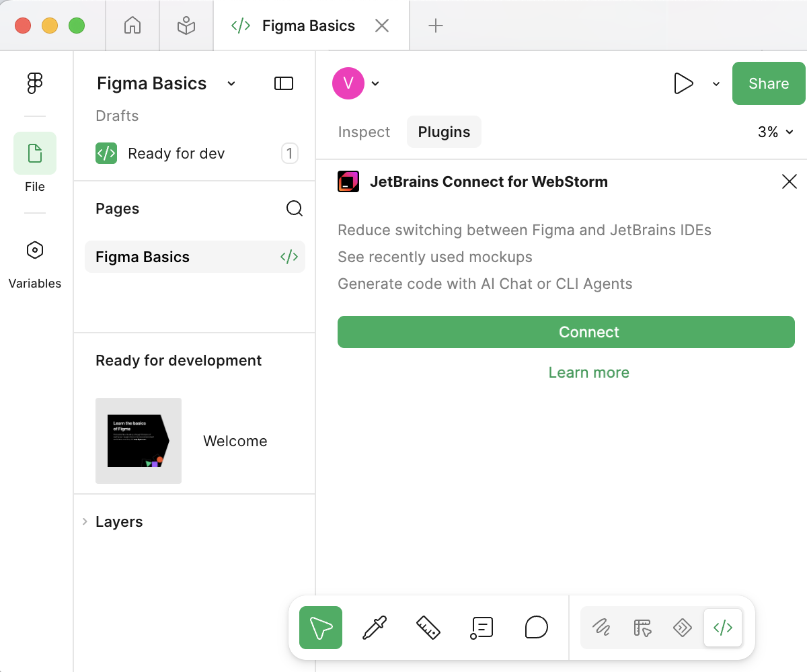The height and width of the screenshot is (672, 807).
Task: Click the Connect button
Action: pyautogui.click(x=566, y=332)
